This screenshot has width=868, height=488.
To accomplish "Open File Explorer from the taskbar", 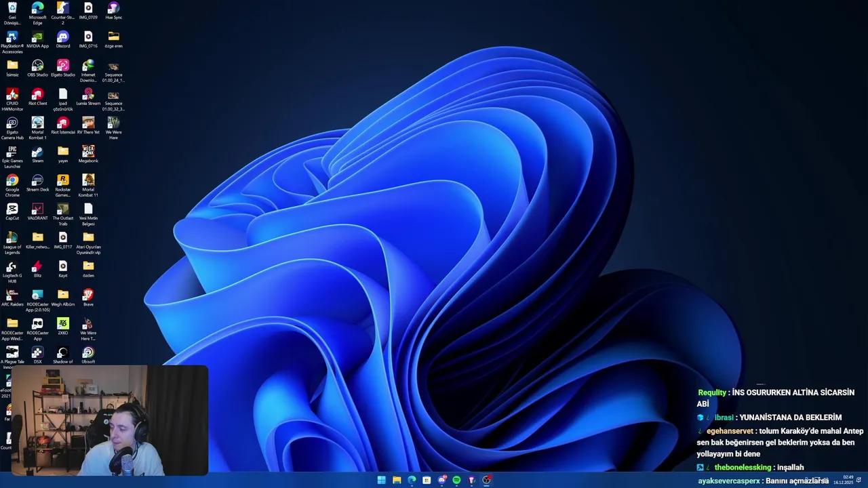I will click(397, 480).
